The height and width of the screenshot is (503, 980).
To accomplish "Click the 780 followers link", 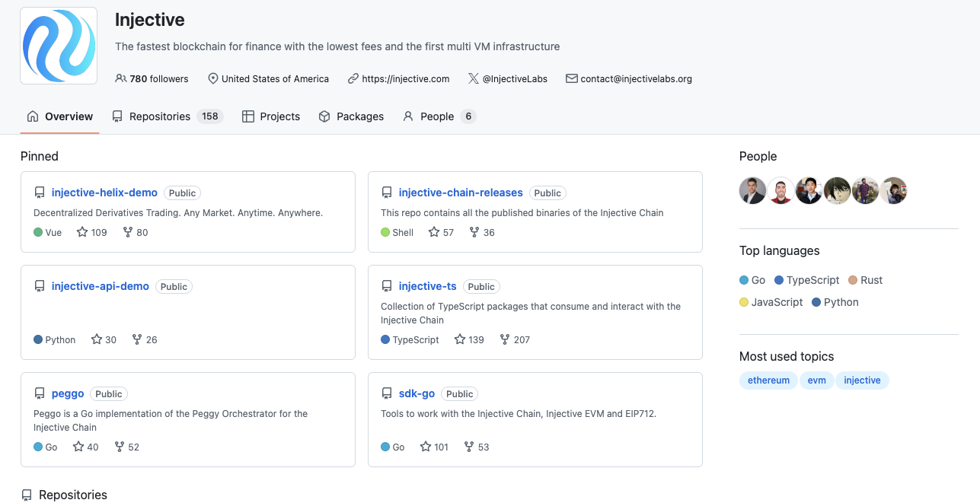I will tap(152, 78).
